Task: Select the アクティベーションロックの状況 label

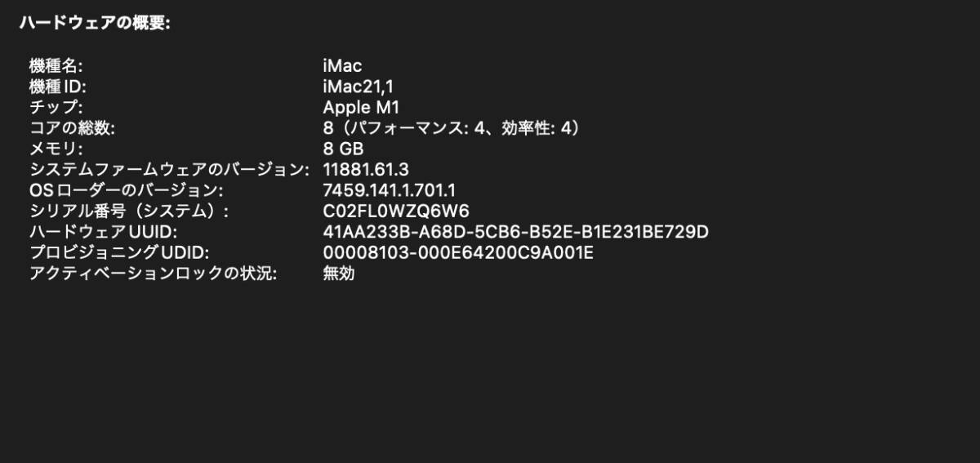Action: [x=154, y=274]
